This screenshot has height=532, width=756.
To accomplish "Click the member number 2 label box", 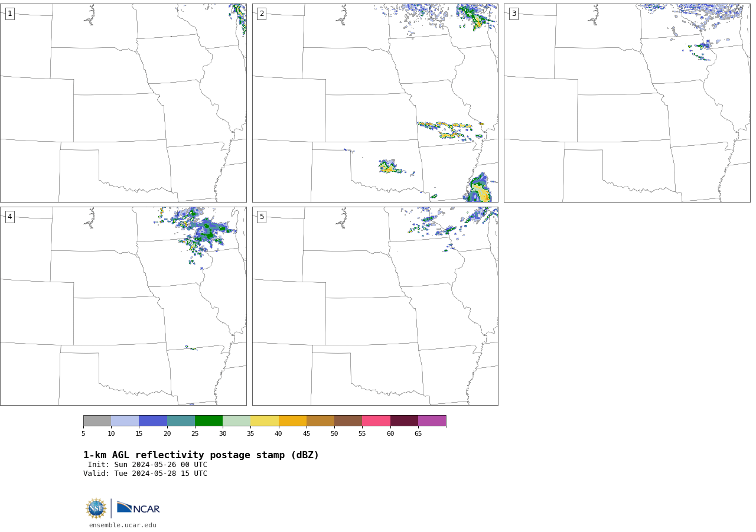I will (262, 14).
